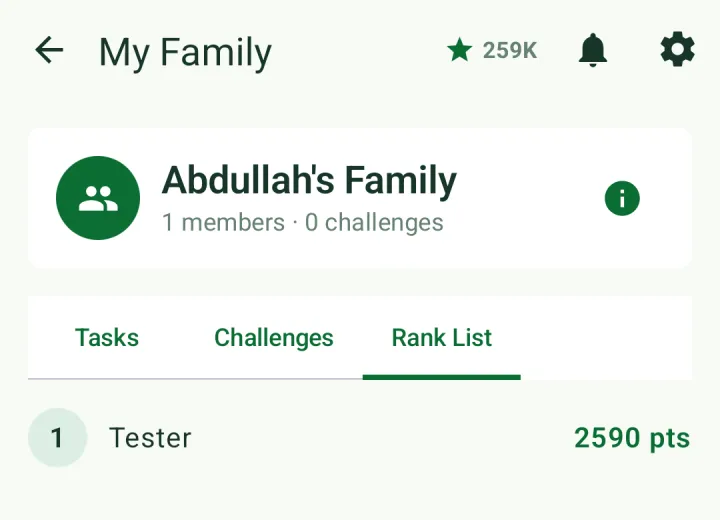720x520 pixels.
Task: Tap the rank 1 badge circle
Action: point(57,438)
